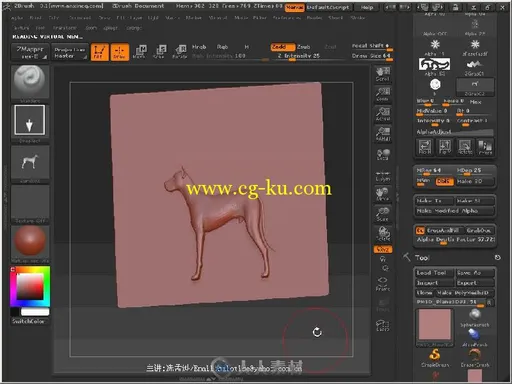The image size is (512, 384).
Task: Click the Tool palette dock icon
Action: pos(497,257)
